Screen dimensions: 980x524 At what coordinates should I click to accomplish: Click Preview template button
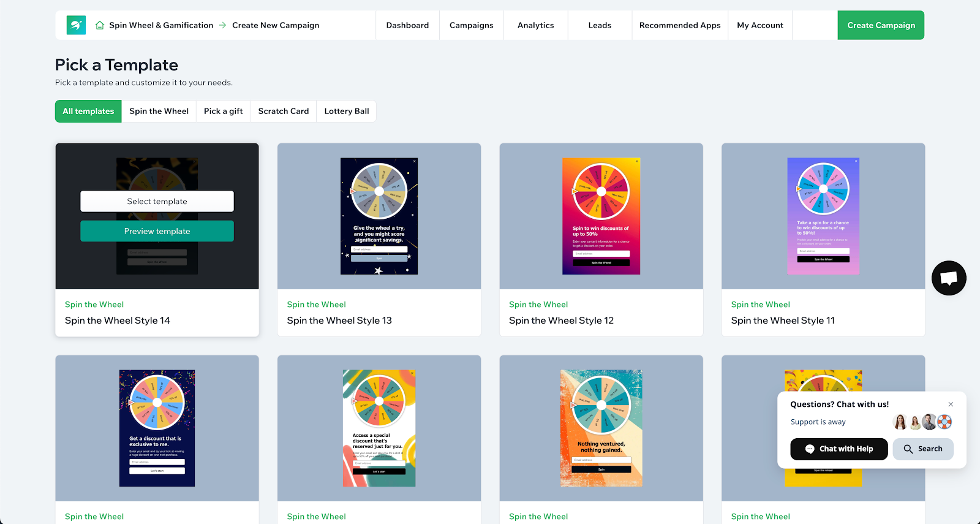[157, 231]
